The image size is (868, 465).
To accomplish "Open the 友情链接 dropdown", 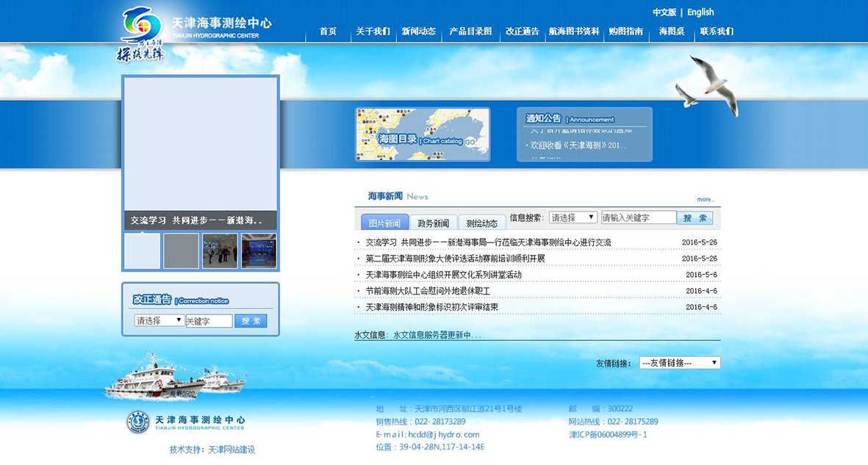I will coord(680,363).
